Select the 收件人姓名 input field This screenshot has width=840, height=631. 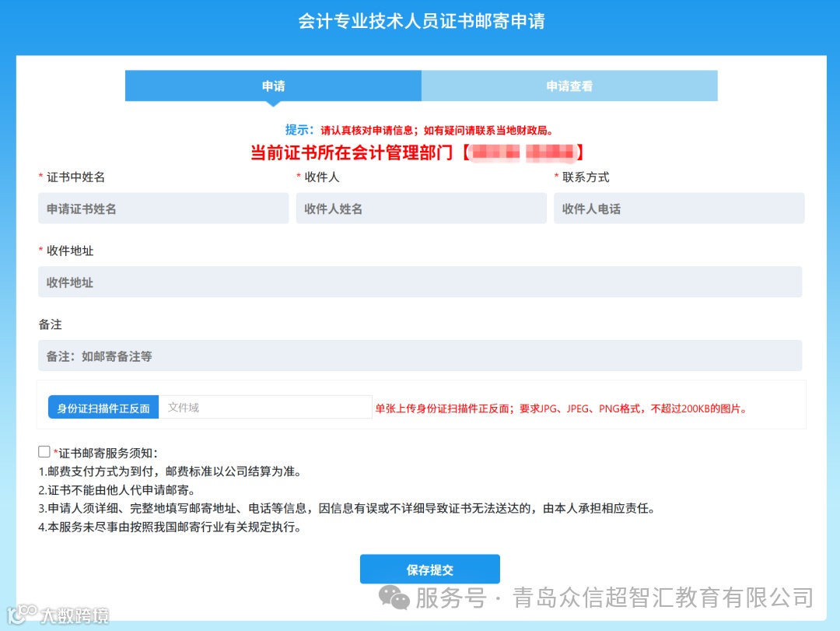click(x=421, y=208)
